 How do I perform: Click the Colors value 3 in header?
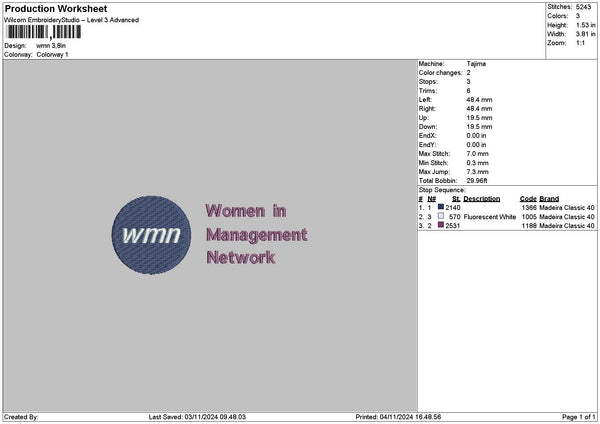pos(578,16)
